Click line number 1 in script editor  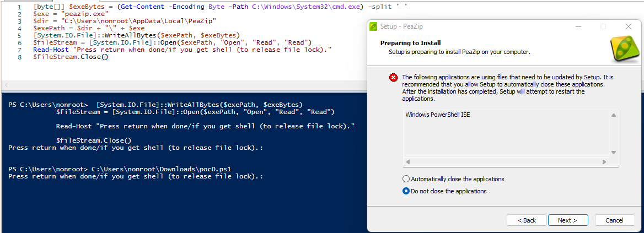coord(20,7)
